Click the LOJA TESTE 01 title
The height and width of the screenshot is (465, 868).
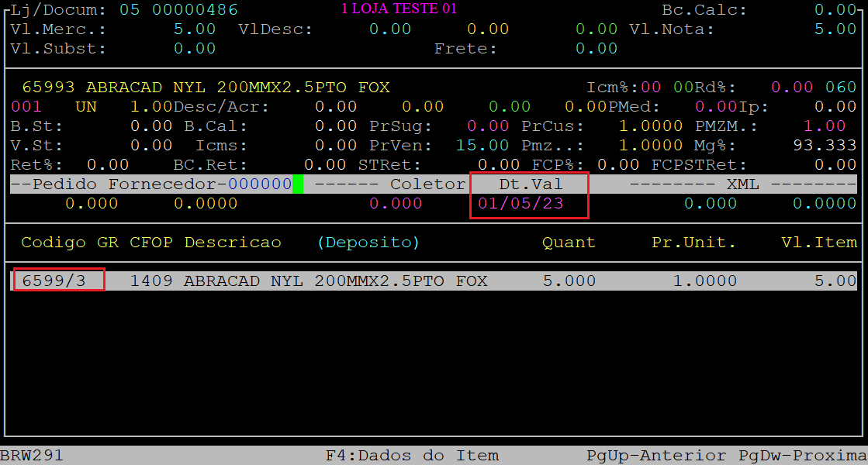point(399,9)
